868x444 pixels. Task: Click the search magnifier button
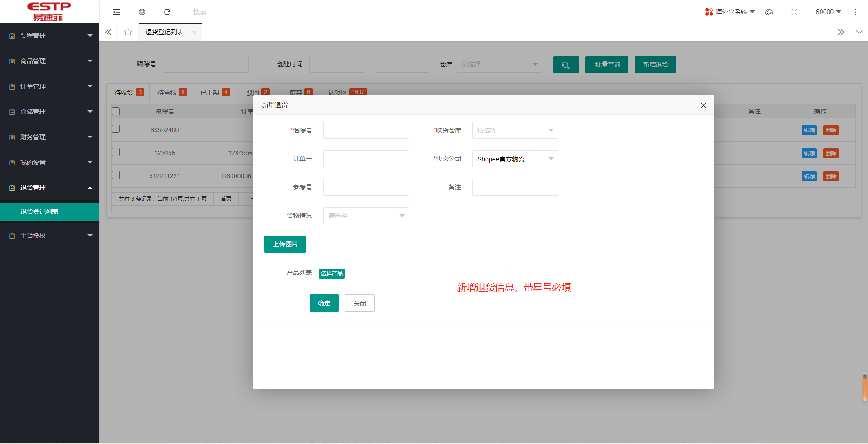566,65
